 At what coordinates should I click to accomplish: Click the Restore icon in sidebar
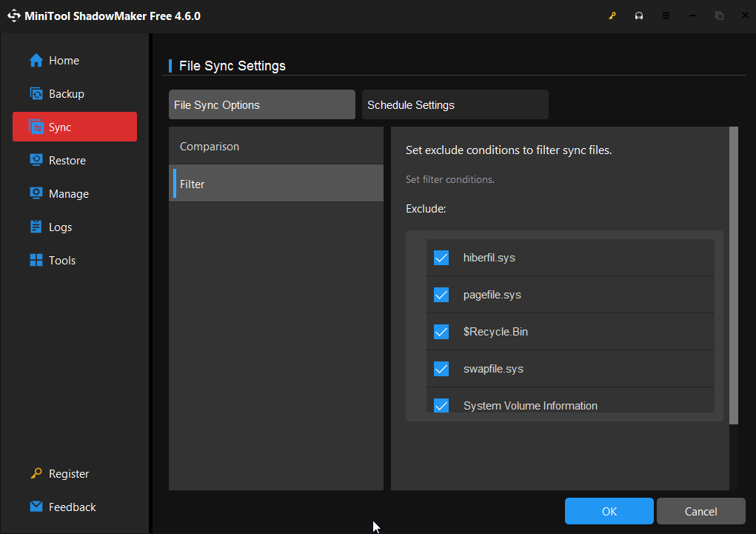click(36, 160)
